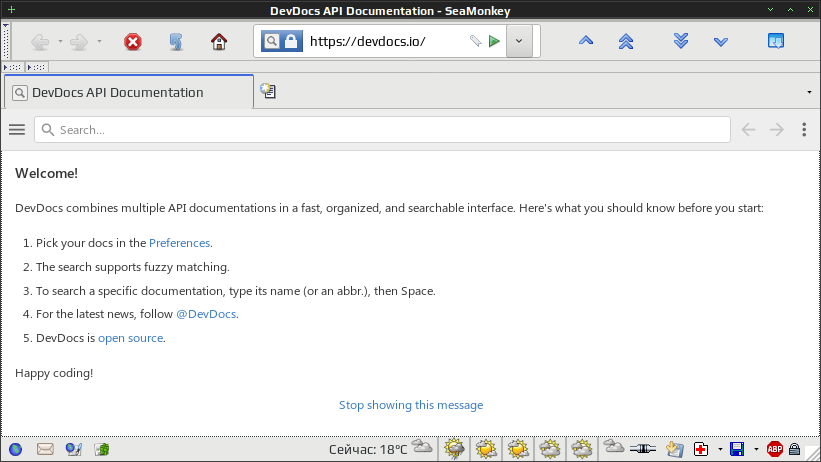Image resolution: width=821 pixels, height=462 pixels.
Task: Open Browser component globe icon in status bar
Action: pos(16,449)
